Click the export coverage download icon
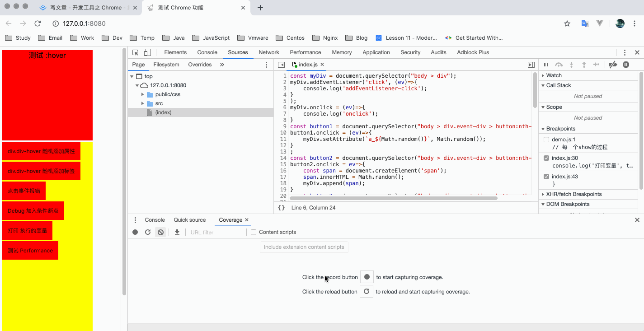This screenshot has height=331, width=644. 177,232
